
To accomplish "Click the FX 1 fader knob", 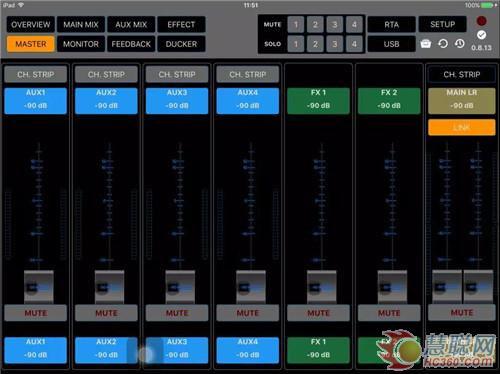I will click(321, 287).
